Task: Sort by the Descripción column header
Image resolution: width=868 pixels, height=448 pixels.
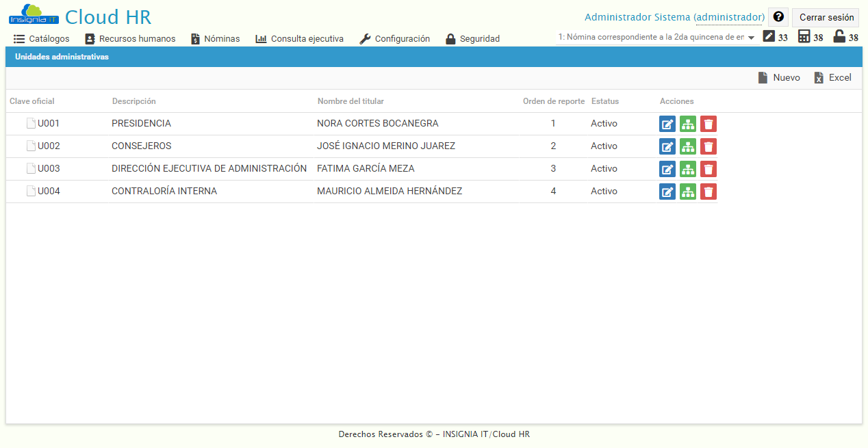Action: (x=133, y=100)
